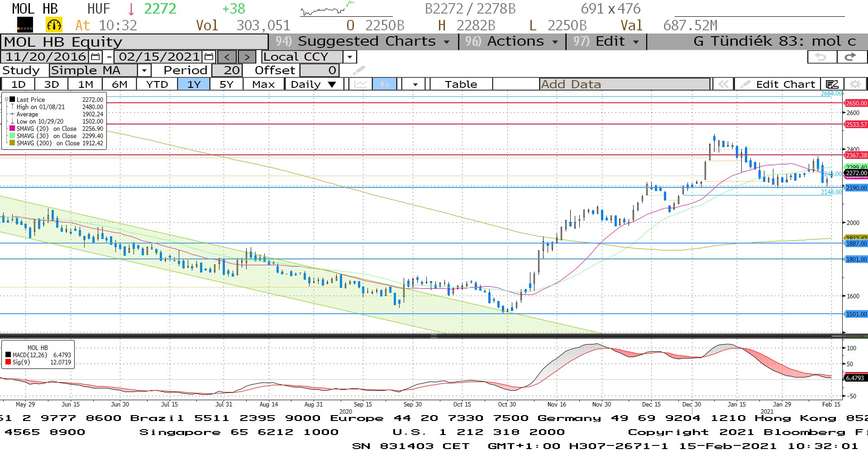
Task: Open Simple MA study dropdown
Action: [144, 71]
